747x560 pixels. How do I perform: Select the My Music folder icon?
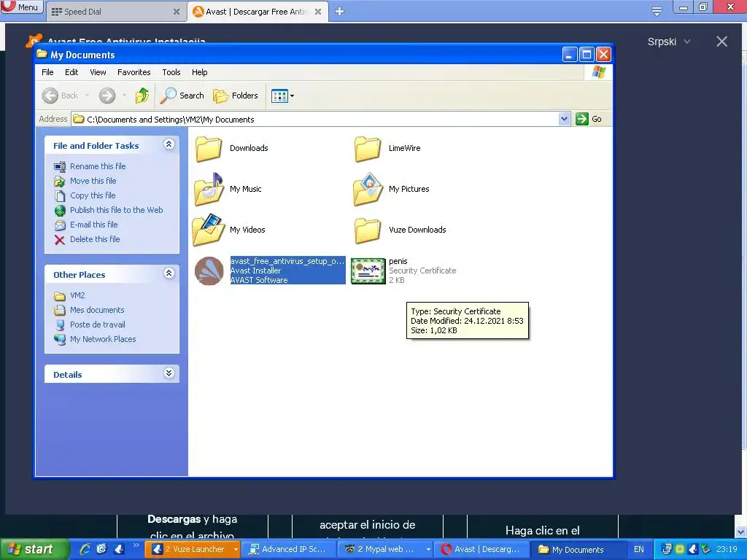tap(209, 189)
